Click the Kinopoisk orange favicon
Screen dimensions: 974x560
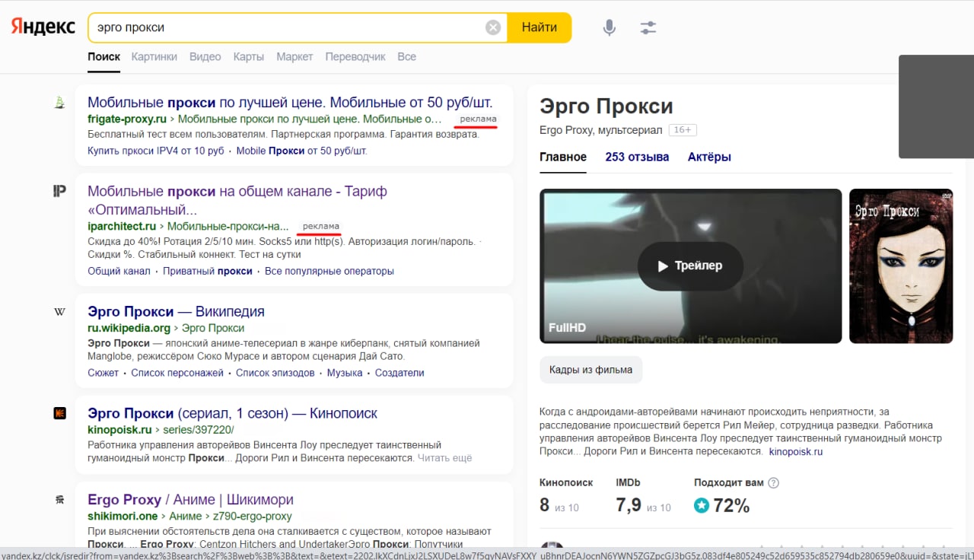[x=59, y=413]
